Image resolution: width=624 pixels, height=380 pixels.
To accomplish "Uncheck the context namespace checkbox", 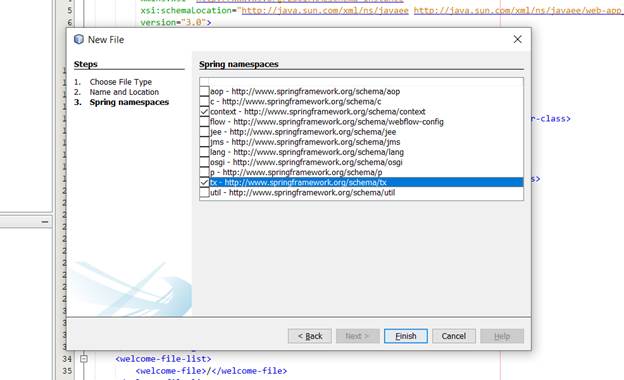I will tap(204, 111).
